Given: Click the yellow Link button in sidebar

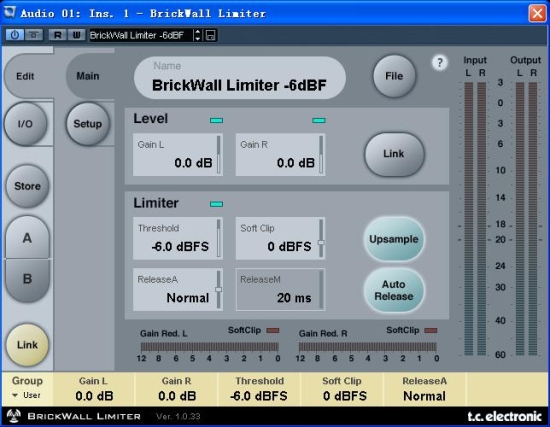Looking at the screenshot, I should point(27,345).
